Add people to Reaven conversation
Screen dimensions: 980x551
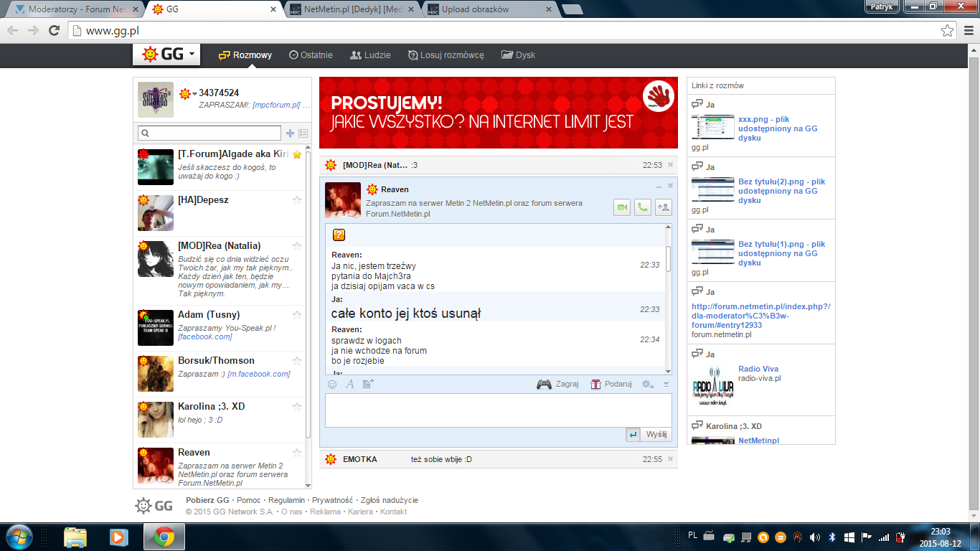664,207
